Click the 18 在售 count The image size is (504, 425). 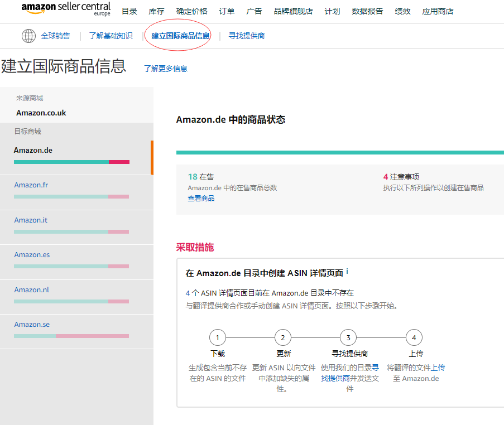(x=201, y=177)
